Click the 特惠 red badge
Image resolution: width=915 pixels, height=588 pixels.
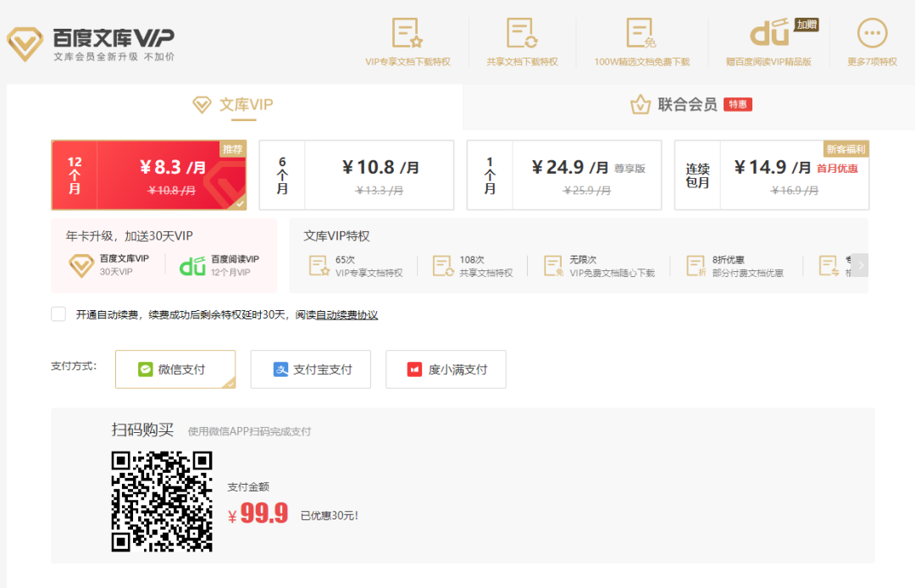pyautogui.click(x=738, y=104)
